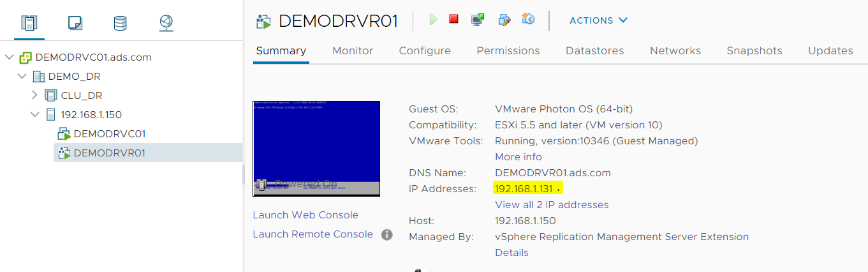Expand the CLU_DR cluster node
Viewport: 868px width, 272px height.
point(35,96)
